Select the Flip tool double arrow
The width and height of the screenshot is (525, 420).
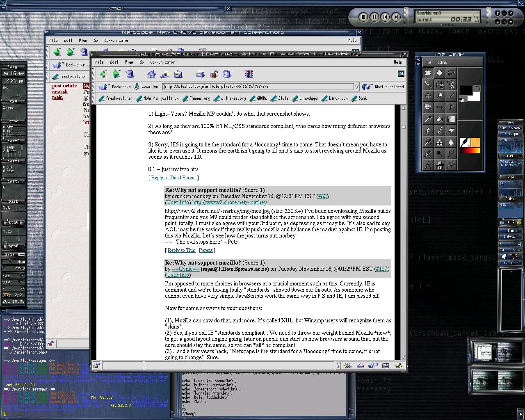pyautogui.click(x=439, y=107)
